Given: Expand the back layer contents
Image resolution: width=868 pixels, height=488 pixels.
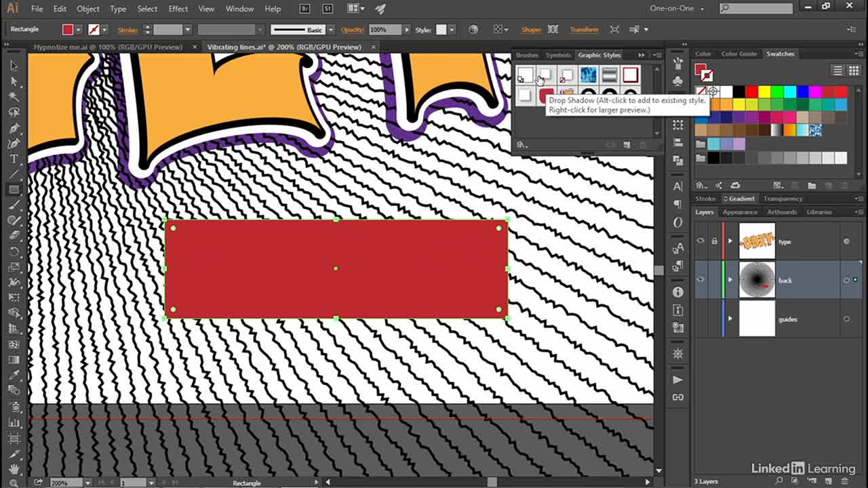Looking at the screenshot, I should (x=730, y=280).
